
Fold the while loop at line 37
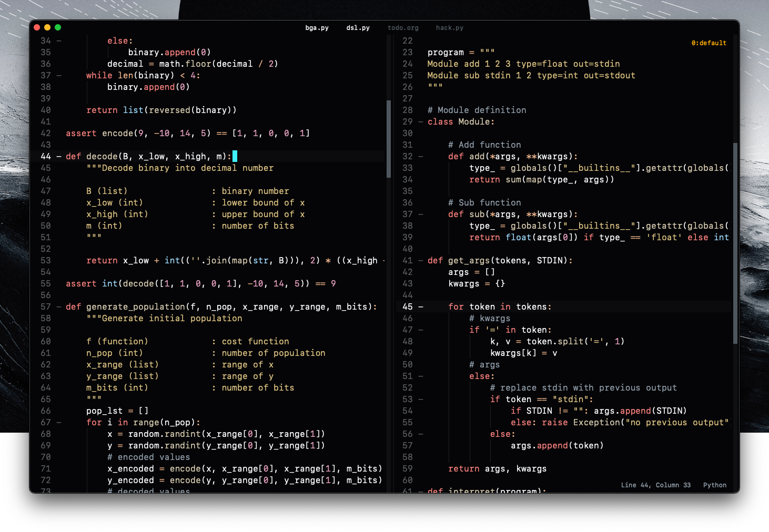pos(59,76)
